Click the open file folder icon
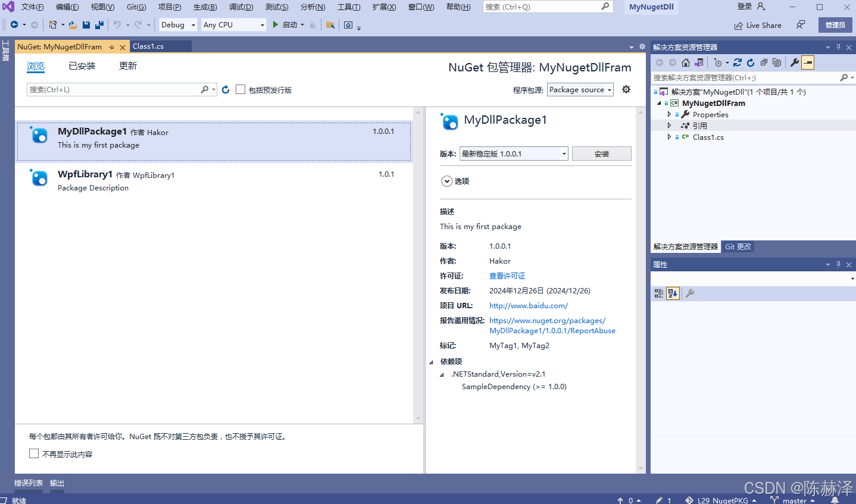 pos(73,25)
